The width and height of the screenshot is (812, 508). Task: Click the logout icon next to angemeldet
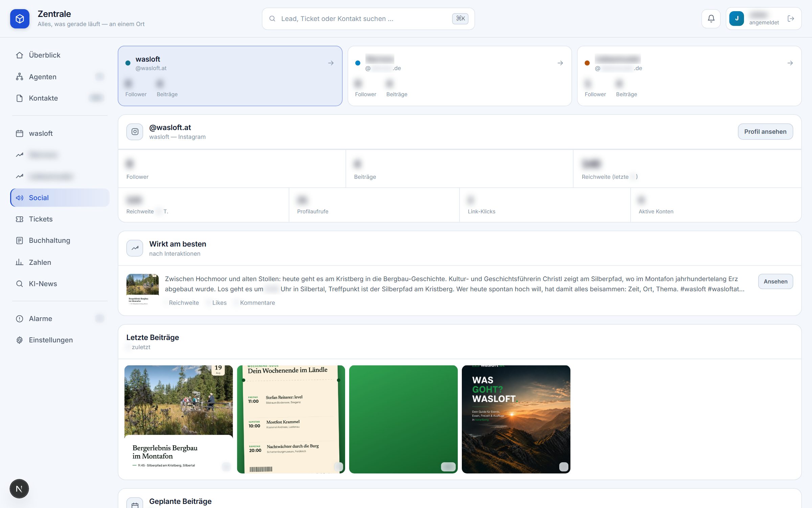[791, 19]
